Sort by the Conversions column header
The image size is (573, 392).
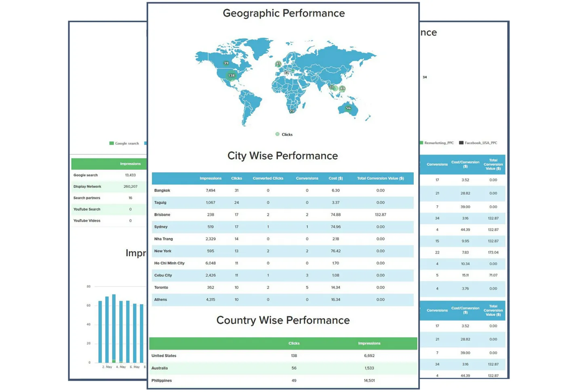[307, 178]
